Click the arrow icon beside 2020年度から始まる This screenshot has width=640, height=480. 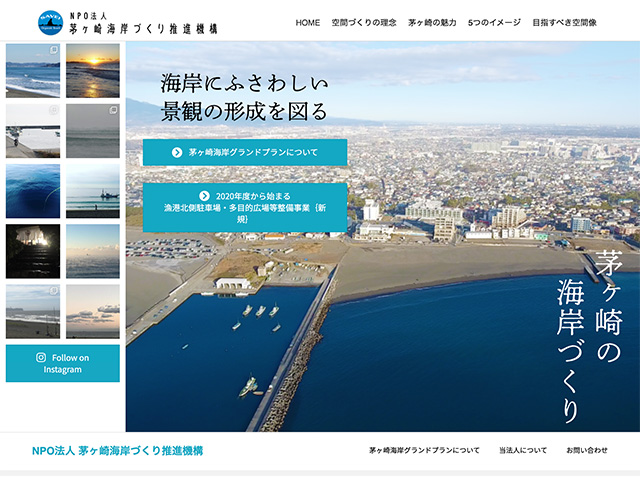click(204, 196)
